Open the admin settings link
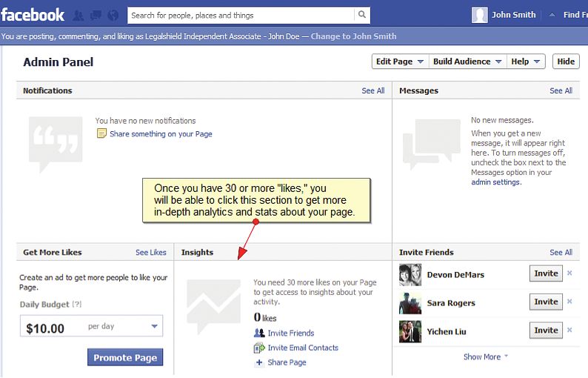 coord(495,182)
